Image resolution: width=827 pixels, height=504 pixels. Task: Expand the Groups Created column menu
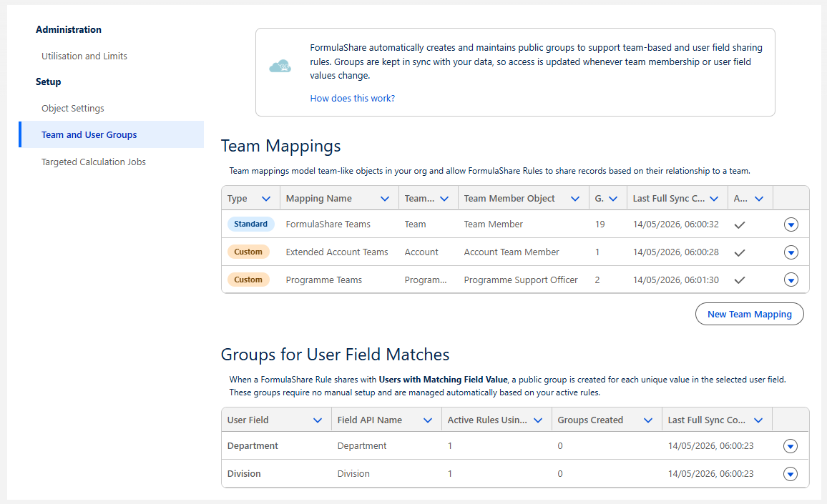coord(648,420)
